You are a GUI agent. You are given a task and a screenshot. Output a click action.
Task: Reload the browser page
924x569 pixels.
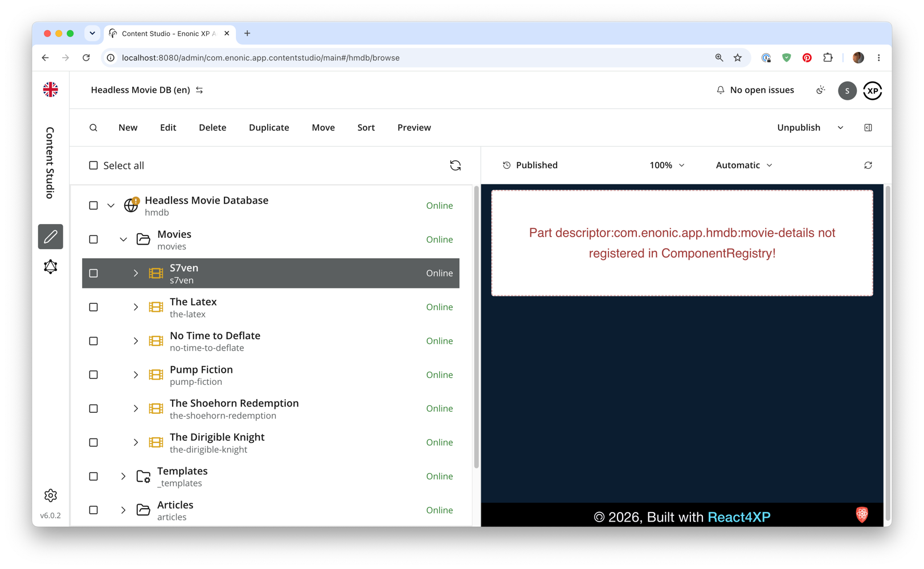coord(86,58)
